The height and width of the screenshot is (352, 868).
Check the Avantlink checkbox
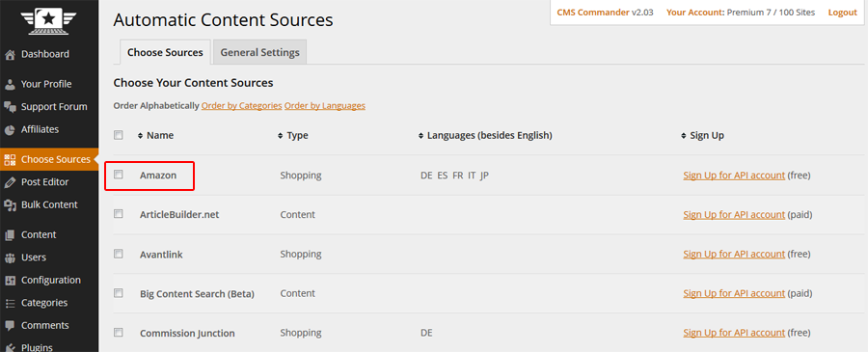[118, 254]
